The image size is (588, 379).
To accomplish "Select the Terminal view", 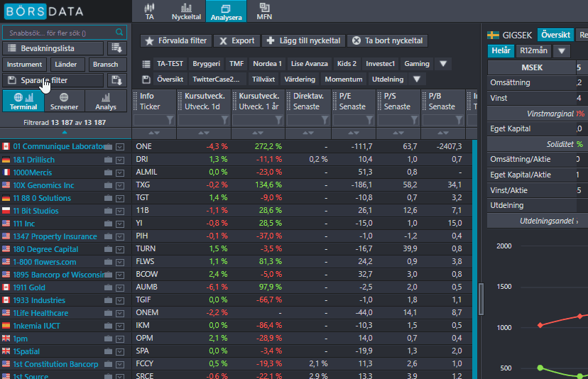I will click(23, 101).
